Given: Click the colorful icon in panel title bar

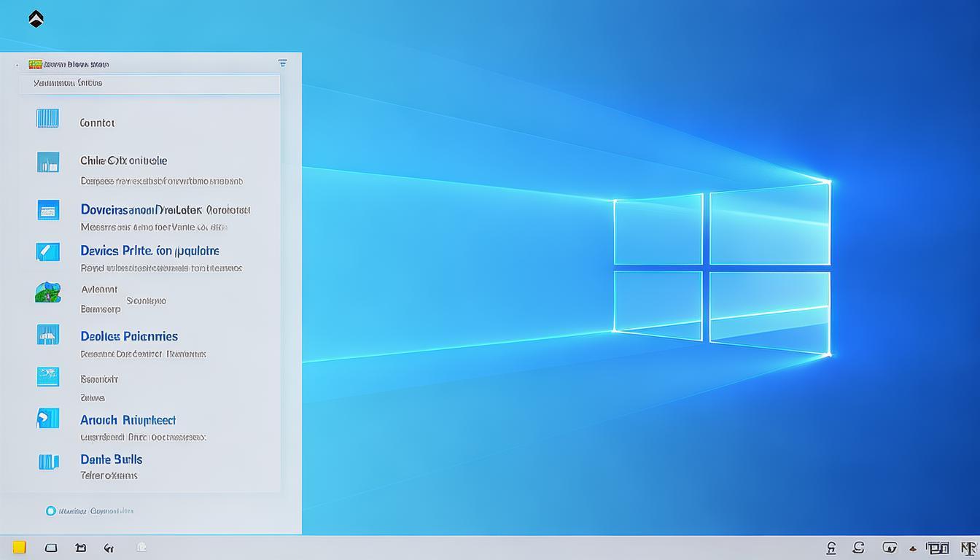Looking at the screenshot, I should (x=35, y=64).
